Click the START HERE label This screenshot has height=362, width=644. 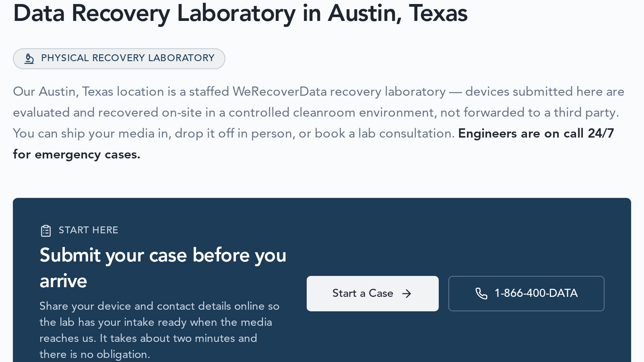click(89, 230)
